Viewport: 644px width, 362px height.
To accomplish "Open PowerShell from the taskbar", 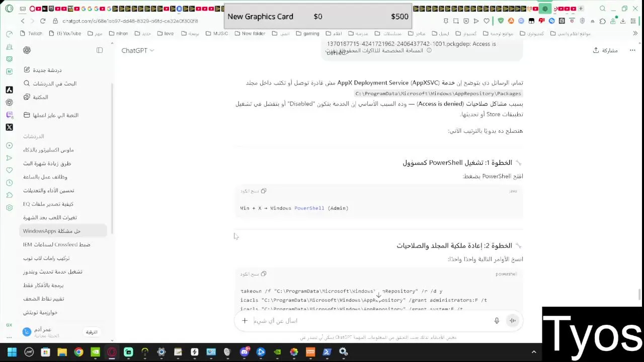I will pyautogui.click(x=327, y=352).
